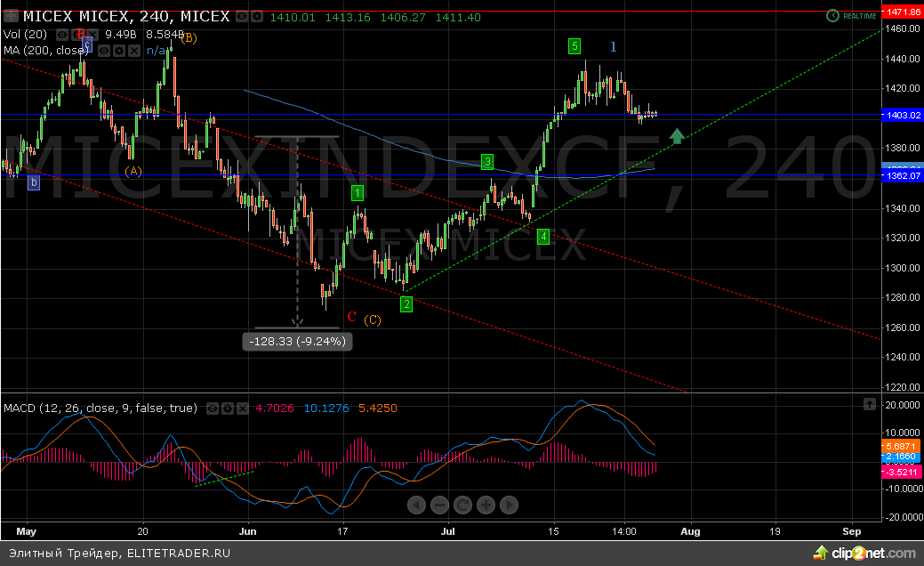The height and width of the screenshot is (566, 924).
Task: Hide the MA (200, close) line
Action: coord(104,51)
